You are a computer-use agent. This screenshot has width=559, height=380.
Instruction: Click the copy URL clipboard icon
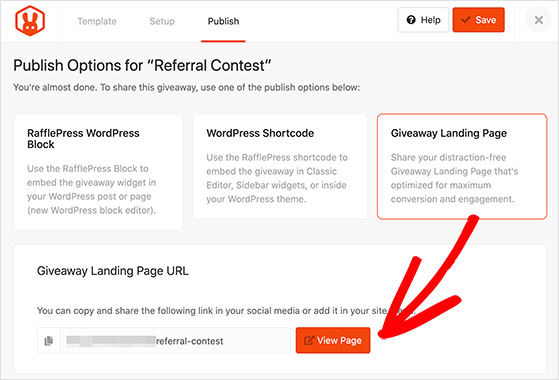48,341
